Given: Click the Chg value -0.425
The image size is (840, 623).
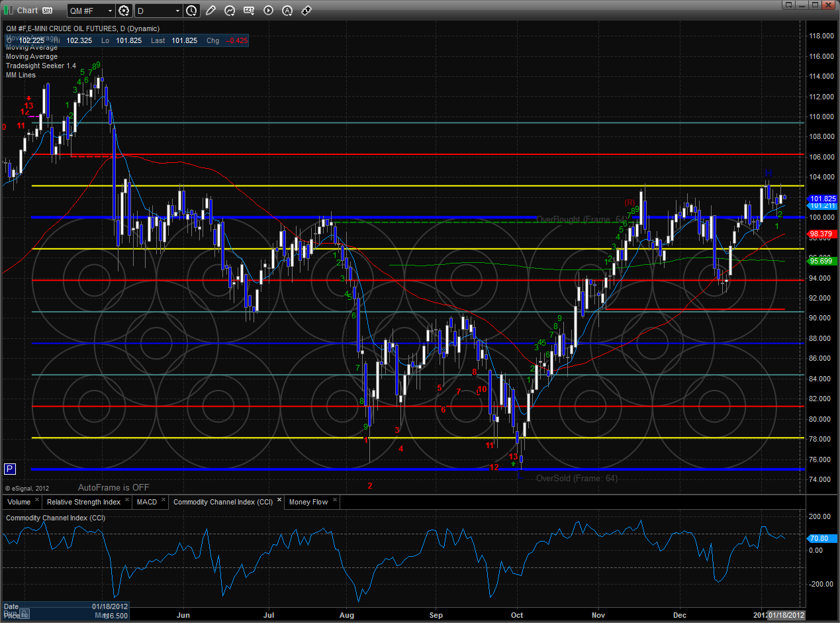Looking at the screenshot, I should pos(236,40).
